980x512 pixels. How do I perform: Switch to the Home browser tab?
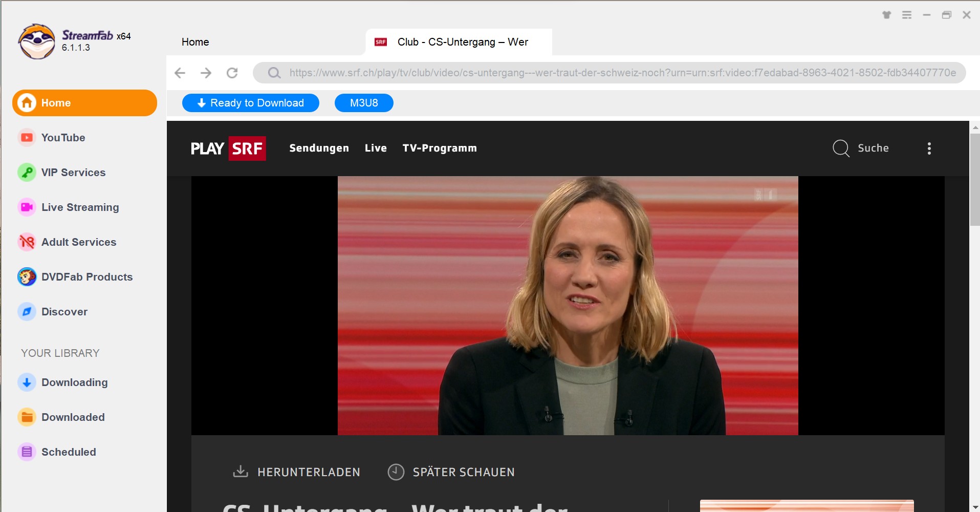pos(195,42)
